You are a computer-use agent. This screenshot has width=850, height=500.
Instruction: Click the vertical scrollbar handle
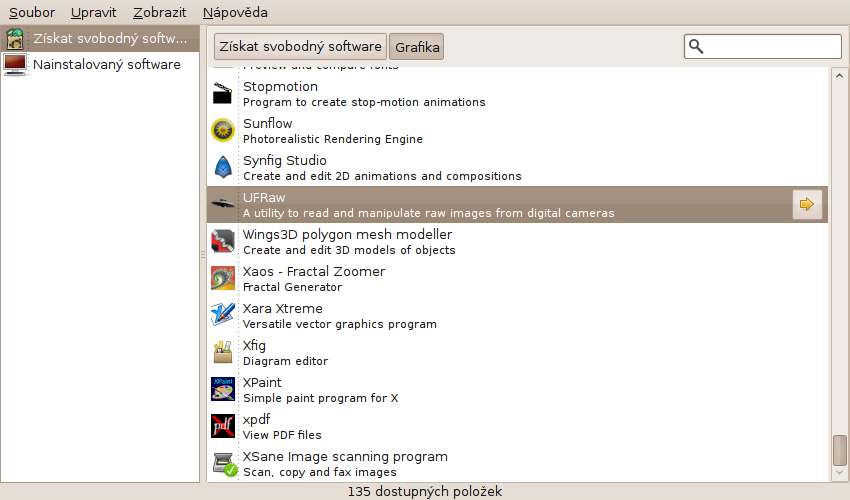tap(840, 450)
